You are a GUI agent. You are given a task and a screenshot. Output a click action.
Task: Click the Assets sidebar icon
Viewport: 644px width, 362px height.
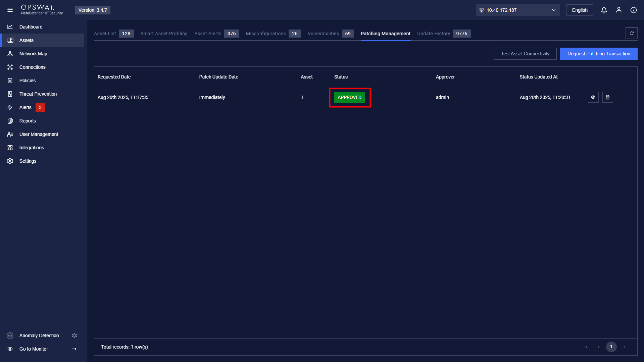10,40
